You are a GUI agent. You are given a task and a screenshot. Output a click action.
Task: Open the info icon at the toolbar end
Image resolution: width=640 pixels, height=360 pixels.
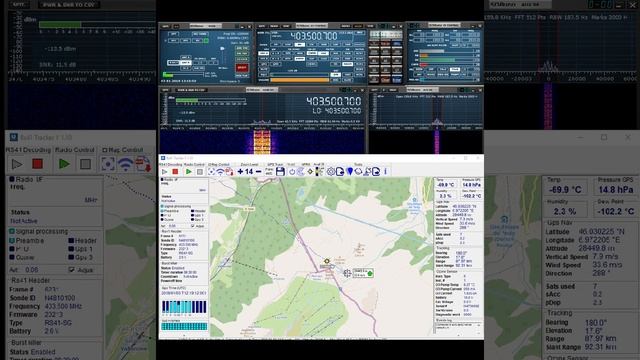point(385,172)
